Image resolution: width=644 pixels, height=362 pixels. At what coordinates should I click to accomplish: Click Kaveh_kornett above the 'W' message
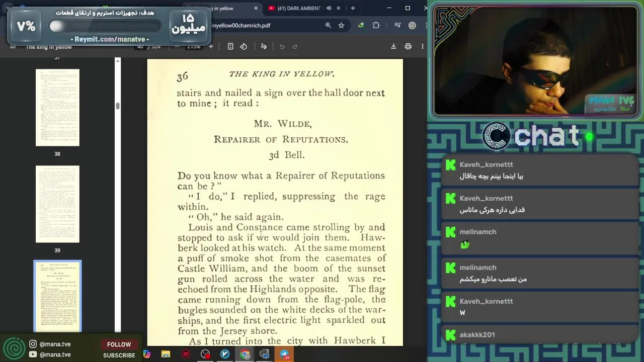486,301
